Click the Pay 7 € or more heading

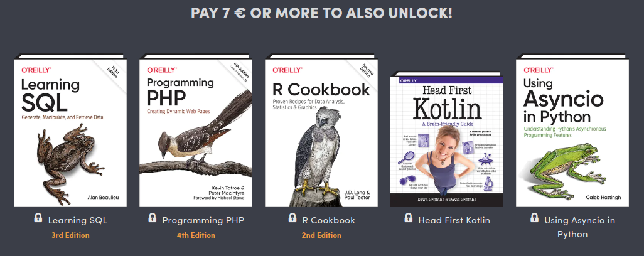point(321,13)
